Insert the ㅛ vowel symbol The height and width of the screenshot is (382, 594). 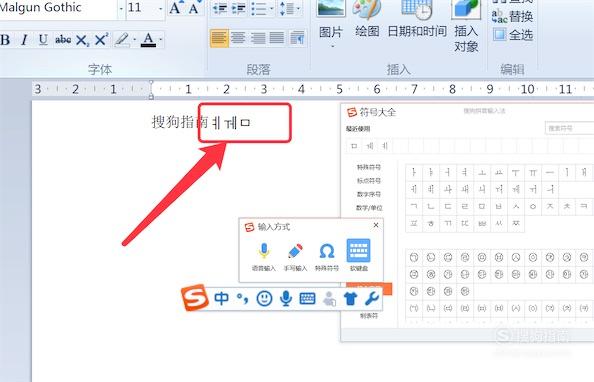499,172
